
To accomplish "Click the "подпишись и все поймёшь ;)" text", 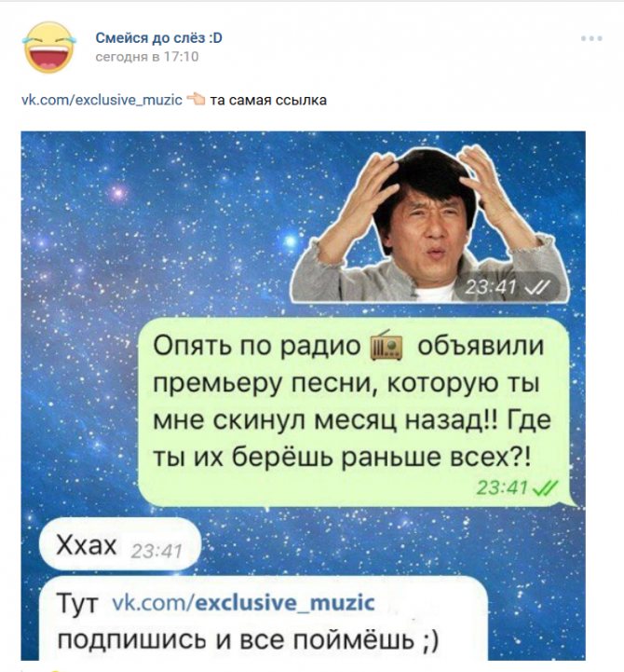I will (x=249, y=640).
